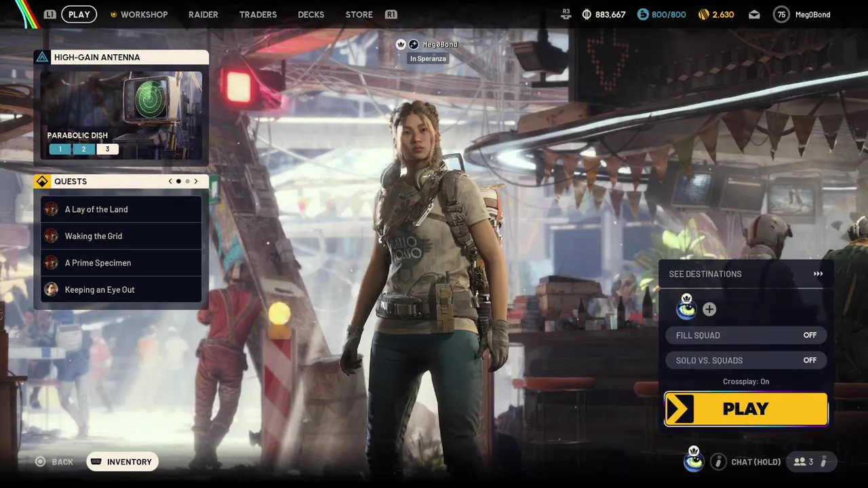
Task: Click the L1 bumper icon
Action: click(x=50, y=14)
